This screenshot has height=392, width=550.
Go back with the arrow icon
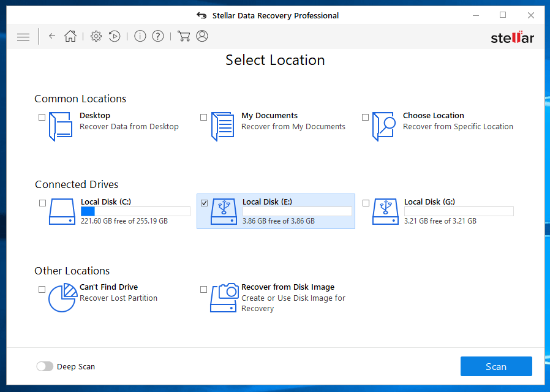point(52,36)
